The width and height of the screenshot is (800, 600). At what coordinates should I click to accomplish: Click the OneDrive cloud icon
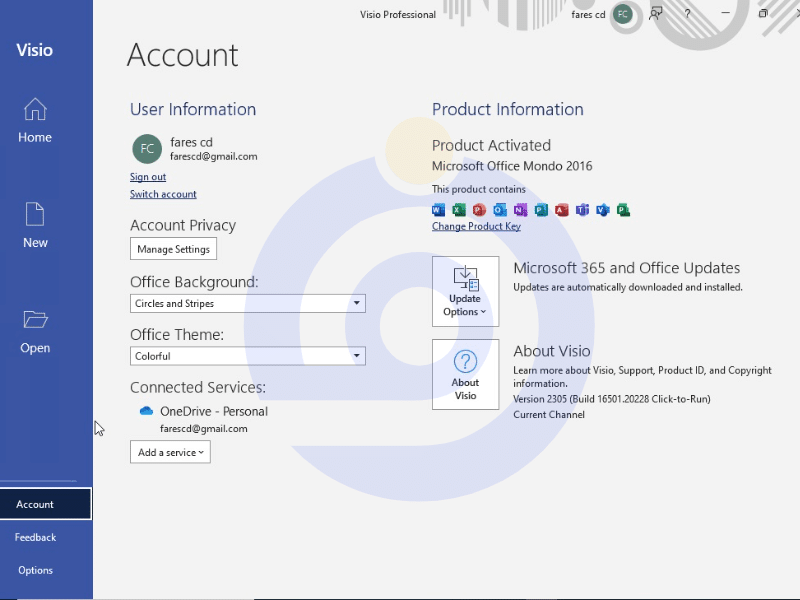point(146,411)
